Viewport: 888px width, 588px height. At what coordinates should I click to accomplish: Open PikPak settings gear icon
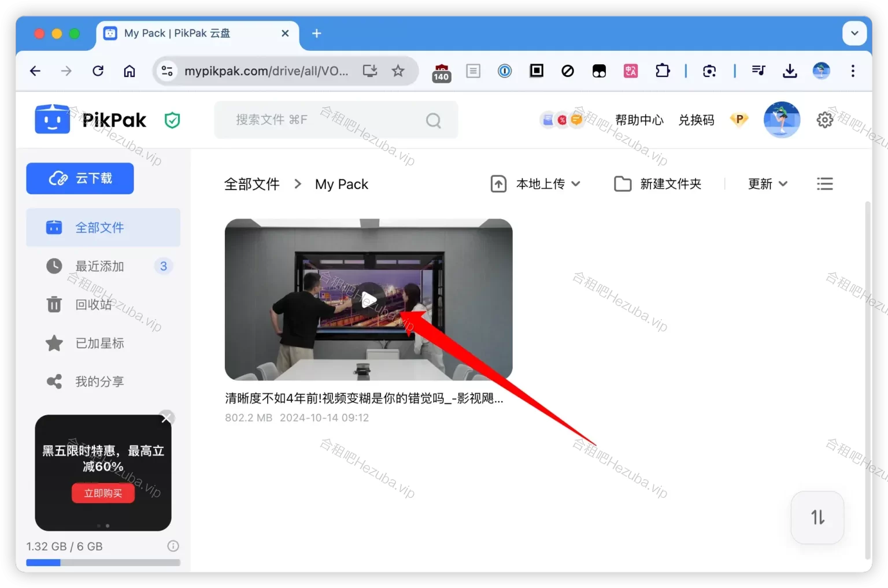click(x=824, y=120)
